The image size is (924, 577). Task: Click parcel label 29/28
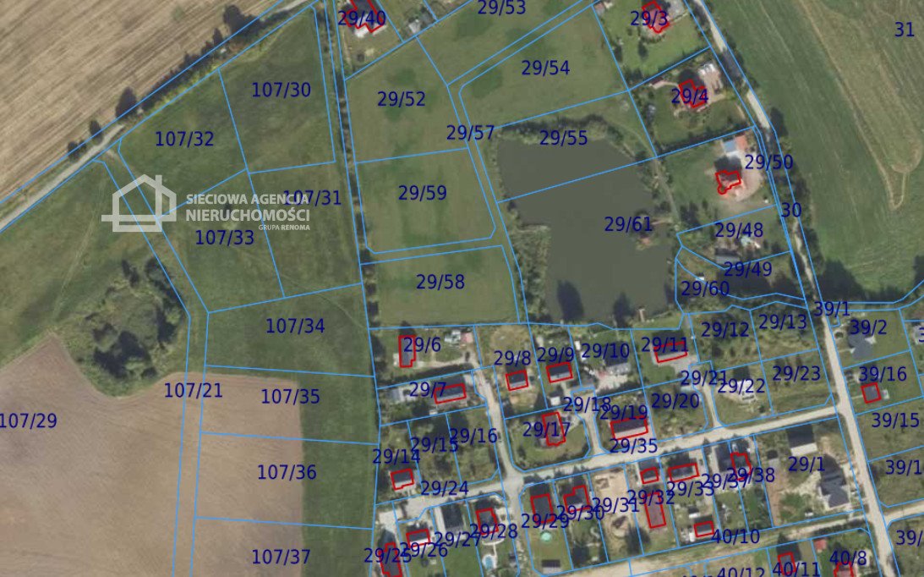(494, 532)
